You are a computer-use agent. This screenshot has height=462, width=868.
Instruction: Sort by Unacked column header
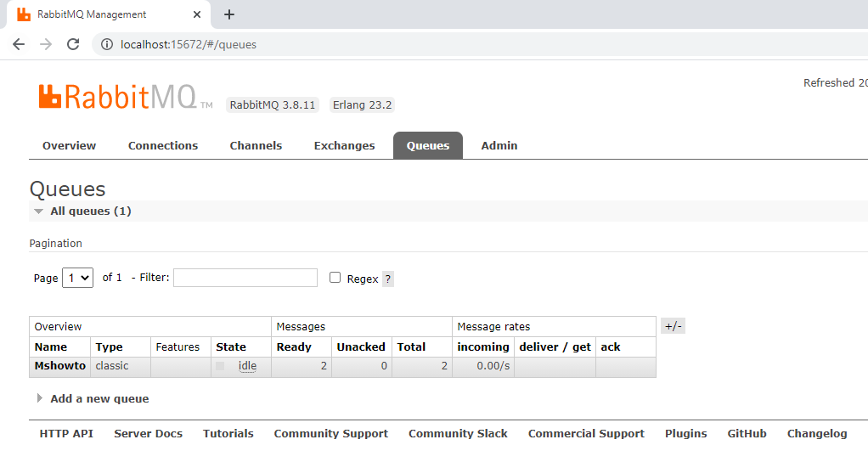pos(361,346)
